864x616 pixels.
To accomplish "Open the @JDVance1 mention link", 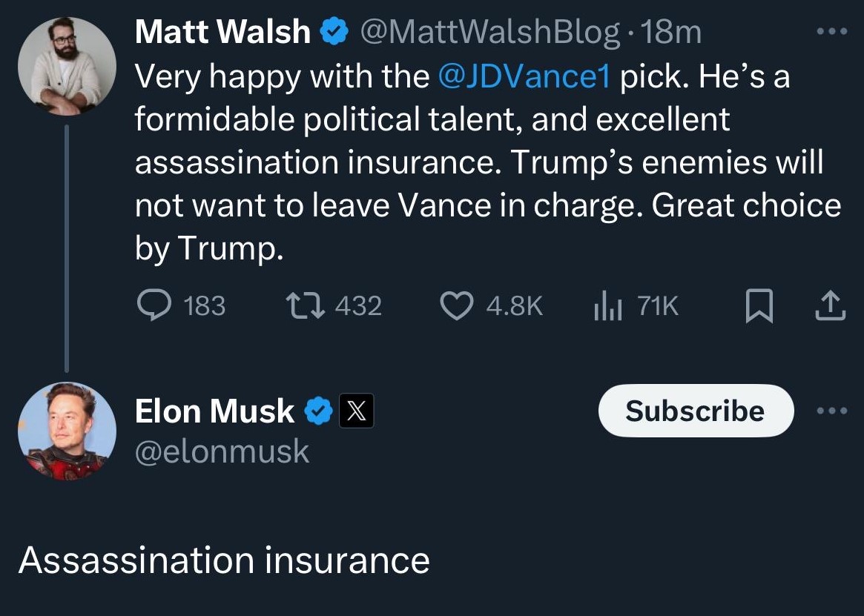I will click(x=524, y=77).
